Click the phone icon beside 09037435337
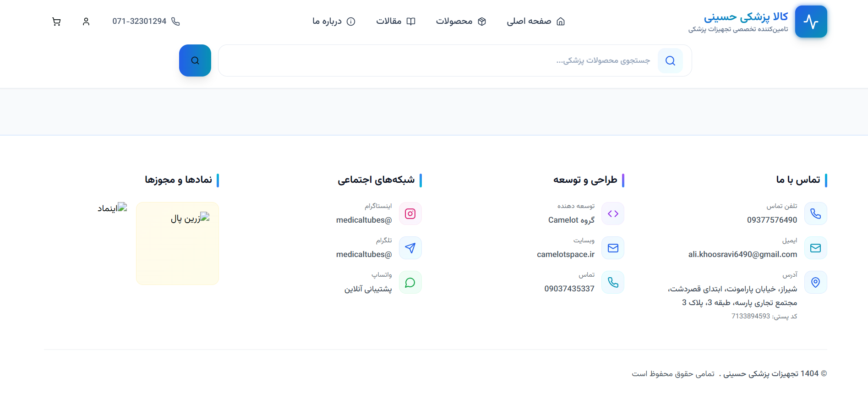Screen dimensions: 868x416 pos(613,282)
